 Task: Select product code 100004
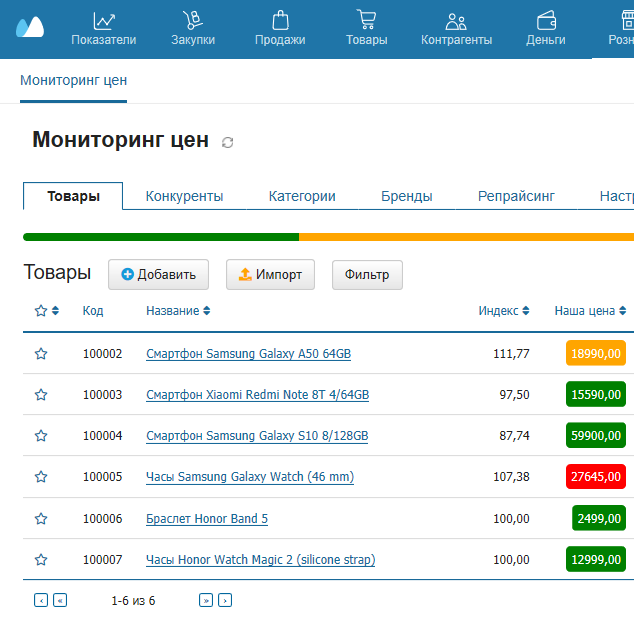tap(102, 436)
